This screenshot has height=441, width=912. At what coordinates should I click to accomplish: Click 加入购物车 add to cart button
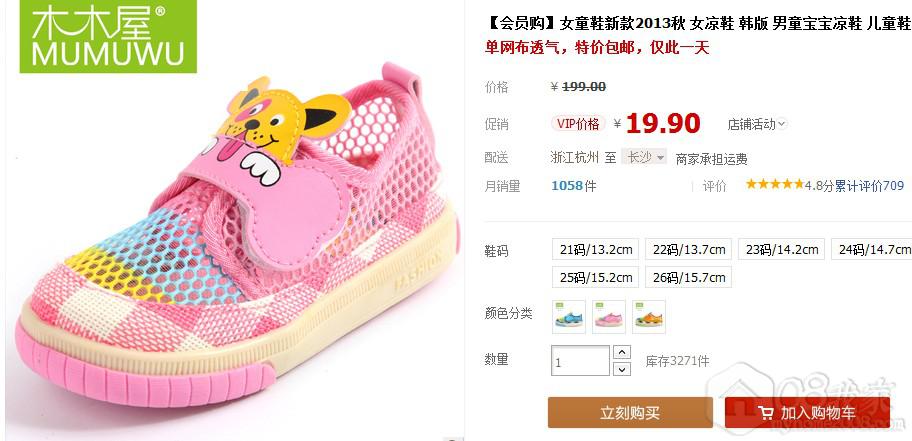point(808,413)
